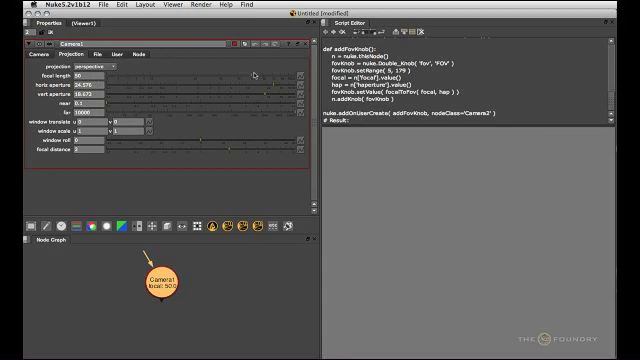Image resolution: width=640 pixels, height=360 pixels.
Task: Open the Filter nodes white circle icon
Action: (107, 226)
